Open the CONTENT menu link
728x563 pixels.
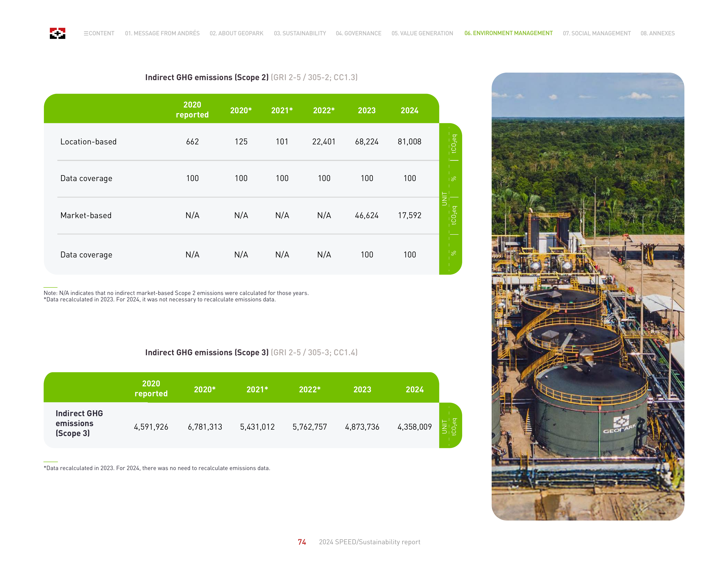click(99, 33)
